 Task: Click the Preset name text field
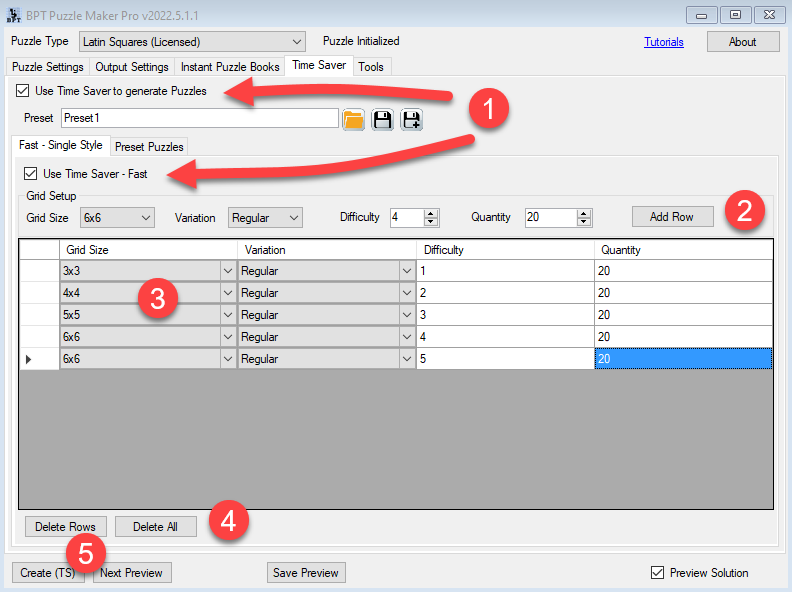coord(199,118)
